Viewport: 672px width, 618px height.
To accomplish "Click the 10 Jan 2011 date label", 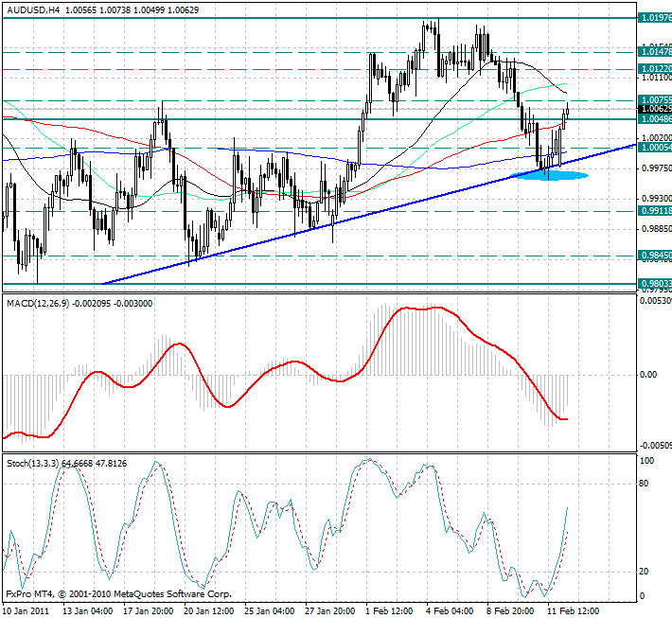I will point(26,610).
